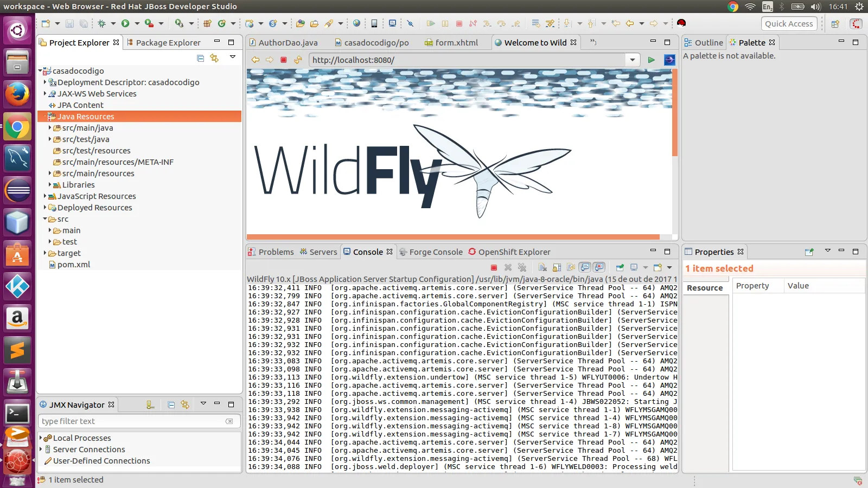This screenshot has height=488, width=868.
Task: Click the Red Hat Central hat icon
Action: pos(681,23)
